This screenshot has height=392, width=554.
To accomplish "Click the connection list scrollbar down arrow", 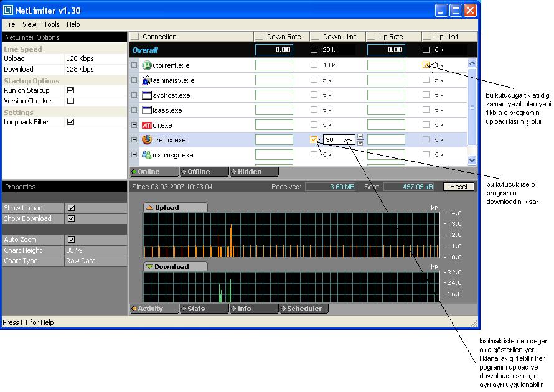I will [x=472, y=160].
